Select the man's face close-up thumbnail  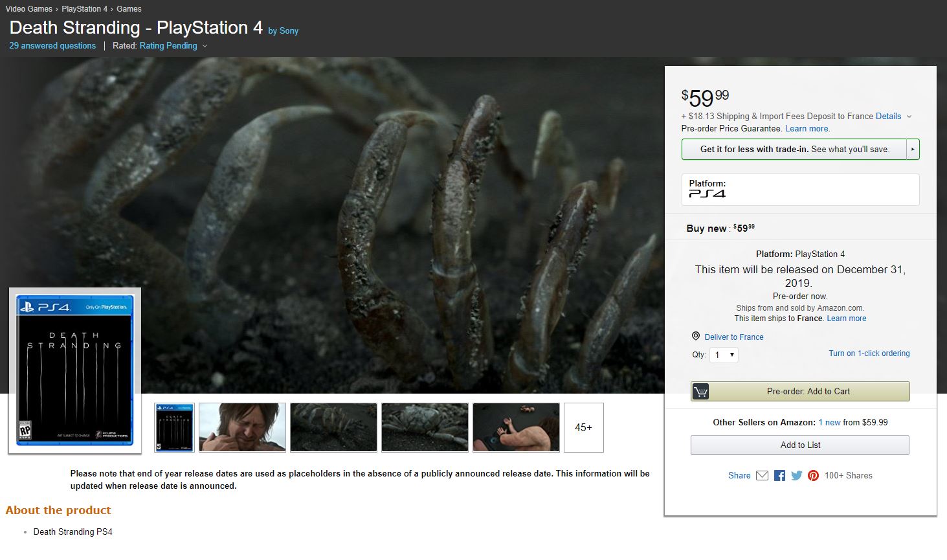[x=242, y=427]
